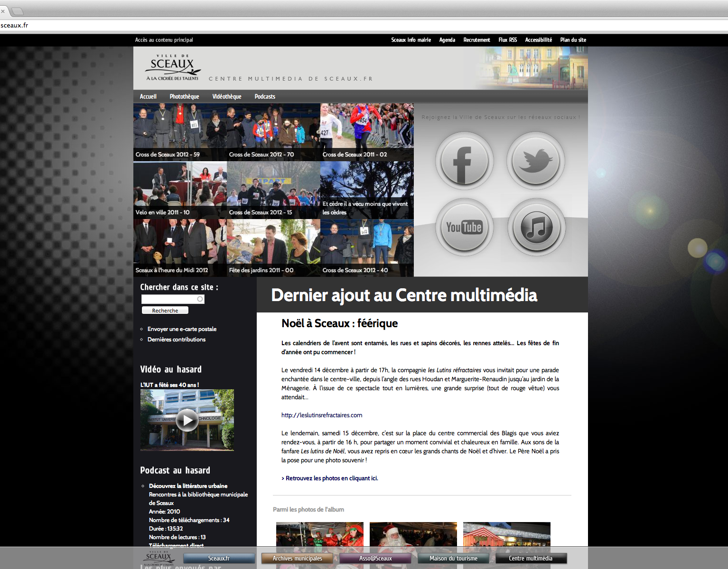Open Envoyer une e-carte postale link
Image resolution: width=728 pixels, height=569 pixels.
182,329
